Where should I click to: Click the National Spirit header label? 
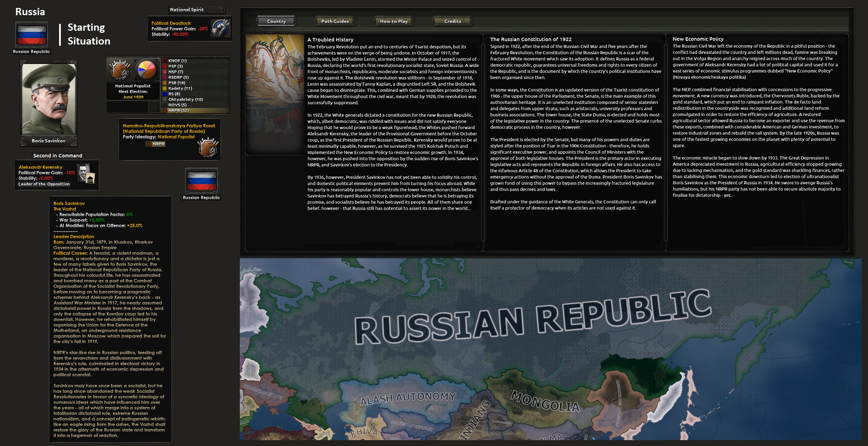coord(187,10)
